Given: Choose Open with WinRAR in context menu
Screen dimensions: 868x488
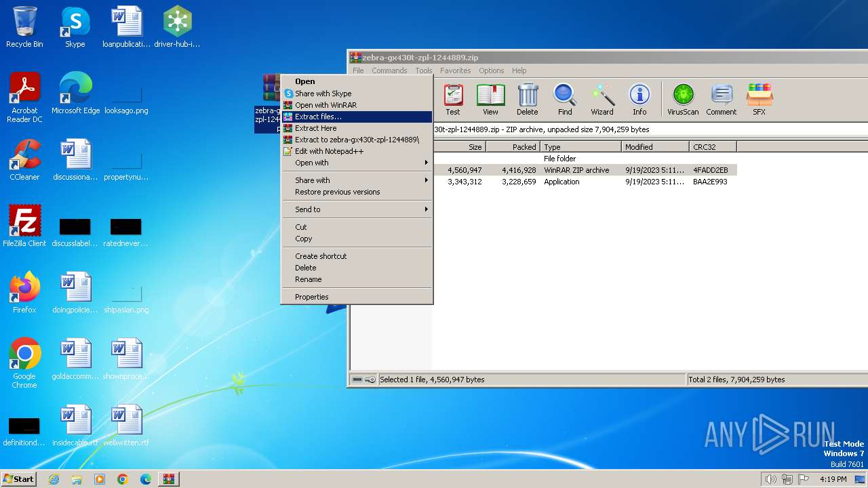Looking at the screenshot, I should coord(357,105).
